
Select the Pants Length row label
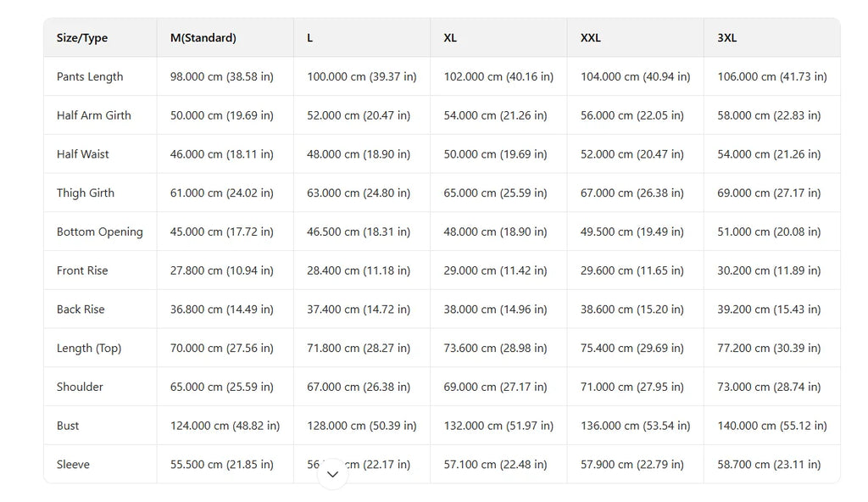(90, 76)
